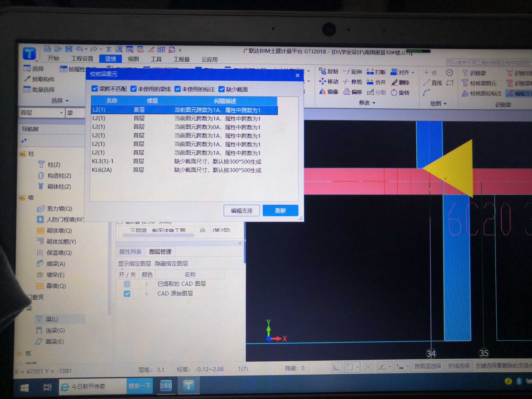Select KL6(2A) row in the list
Viewport: 532px width, 399px height.
click(184, 170)
